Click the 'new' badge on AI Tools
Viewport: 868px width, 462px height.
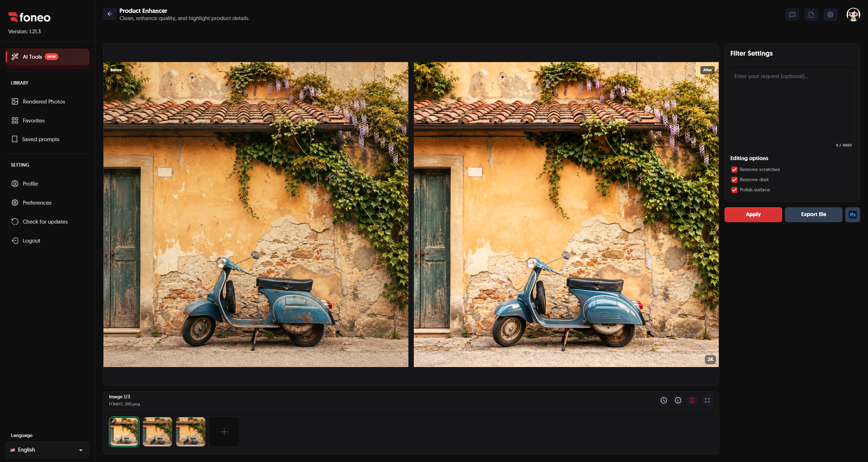pyautogui.click(x=52, y=57)
